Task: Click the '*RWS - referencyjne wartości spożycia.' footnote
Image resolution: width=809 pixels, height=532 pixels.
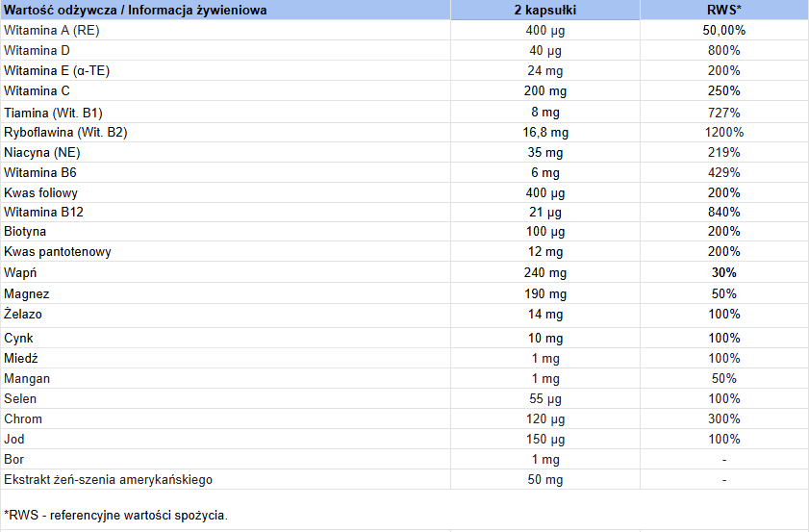Action: click(115, 515)
